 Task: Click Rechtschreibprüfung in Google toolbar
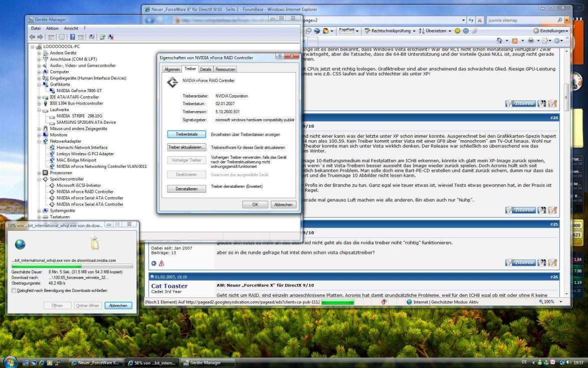(x=390, y=31)
